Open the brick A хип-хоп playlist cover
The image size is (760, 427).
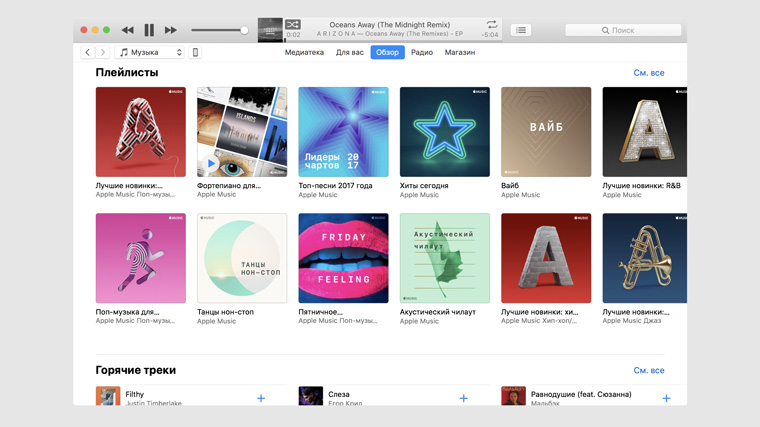click(x=546, y=258)
